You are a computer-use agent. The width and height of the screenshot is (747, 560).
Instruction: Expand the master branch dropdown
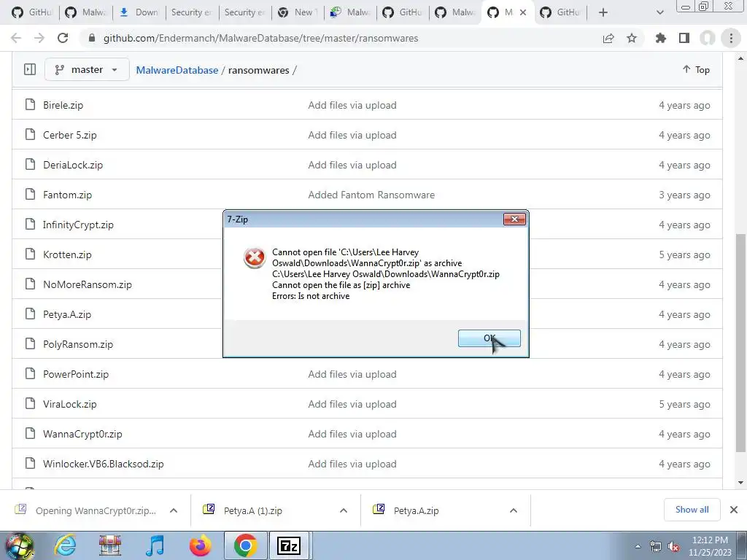(x=87, y=69)
